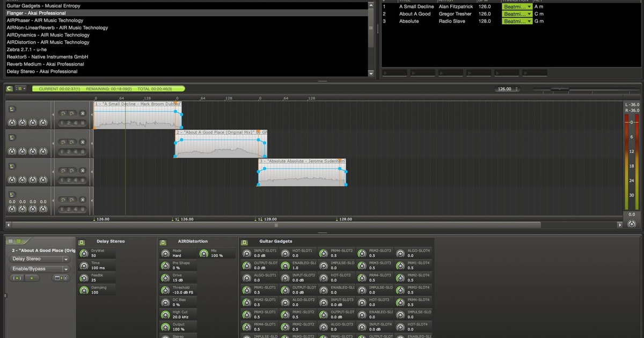Switch to the detailed list view tab
This screenshot has width=644, height=338.
click(x=18, y=241)
